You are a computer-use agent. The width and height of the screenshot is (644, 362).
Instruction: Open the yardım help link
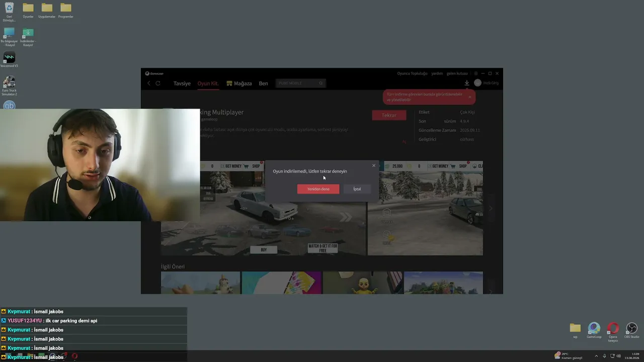[437, 73]
